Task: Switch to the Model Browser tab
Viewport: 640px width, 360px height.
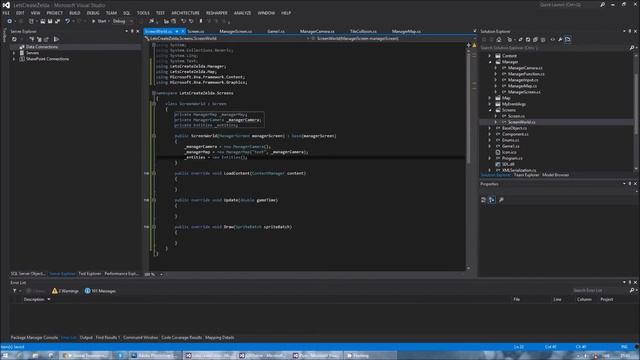Action: pos(556,175)
